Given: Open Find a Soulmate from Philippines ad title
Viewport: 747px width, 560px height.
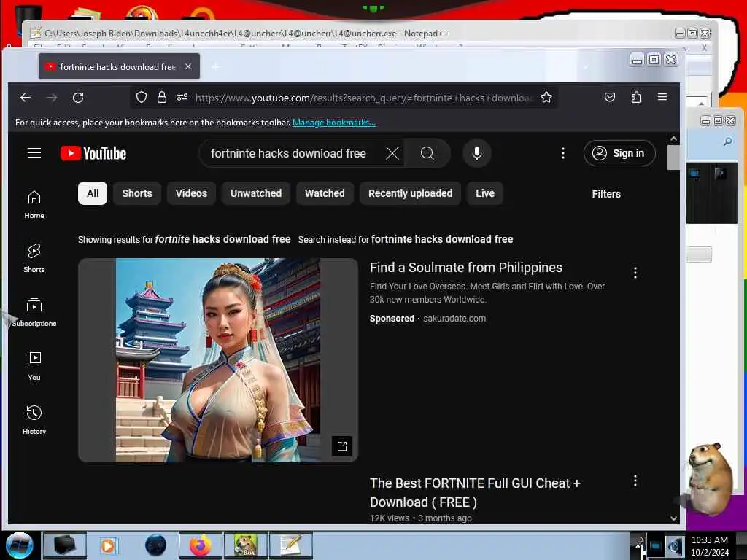Looking at the screenshot, I should tap(466, 268).
